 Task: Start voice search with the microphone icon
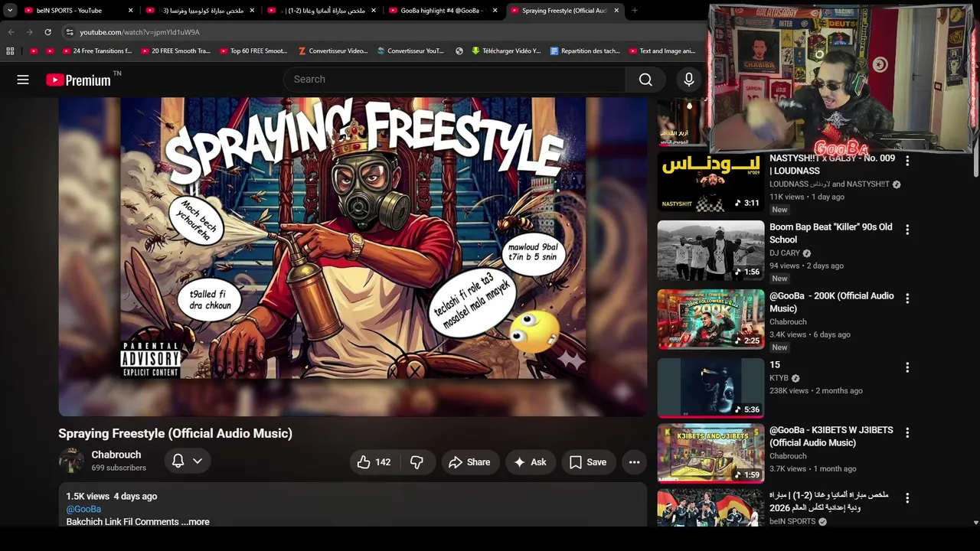[x=689, y=80]
